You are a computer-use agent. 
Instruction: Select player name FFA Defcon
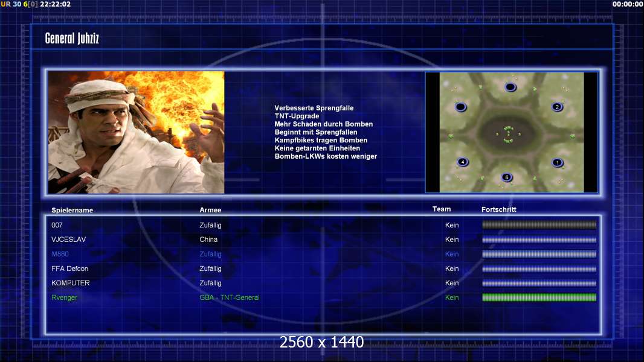70,268
